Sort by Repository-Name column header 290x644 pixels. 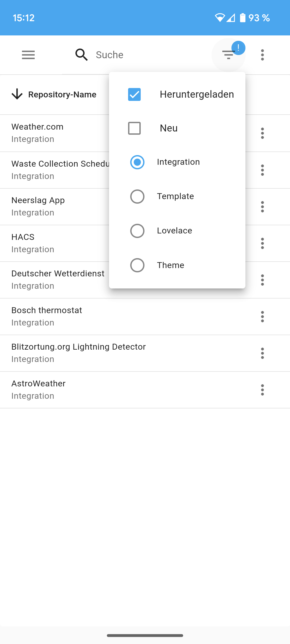coord(62,94)
